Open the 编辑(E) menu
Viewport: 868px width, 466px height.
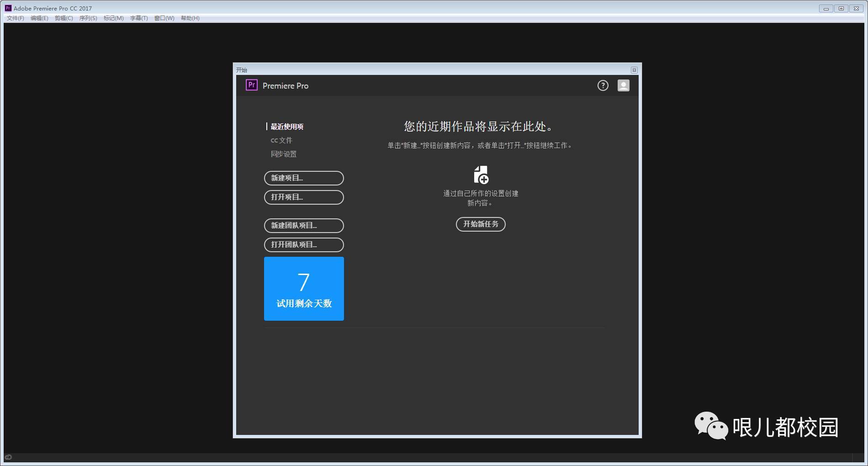(x=39, y=18)
